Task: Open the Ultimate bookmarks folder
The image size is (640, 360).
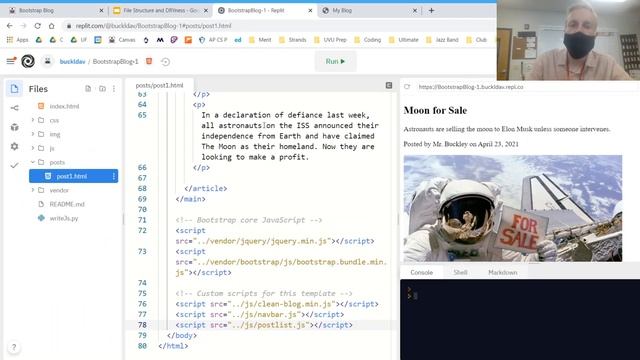Action: point(404,40)
